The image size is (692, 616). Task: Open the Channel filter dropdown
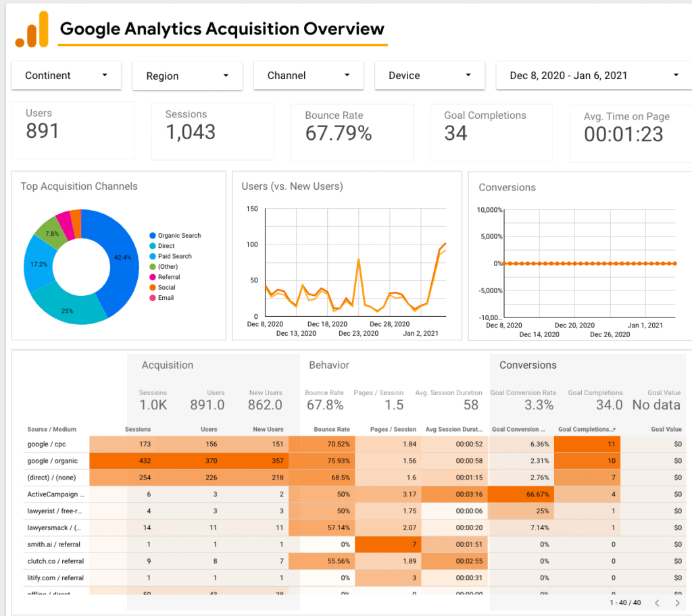click(308, 76)
